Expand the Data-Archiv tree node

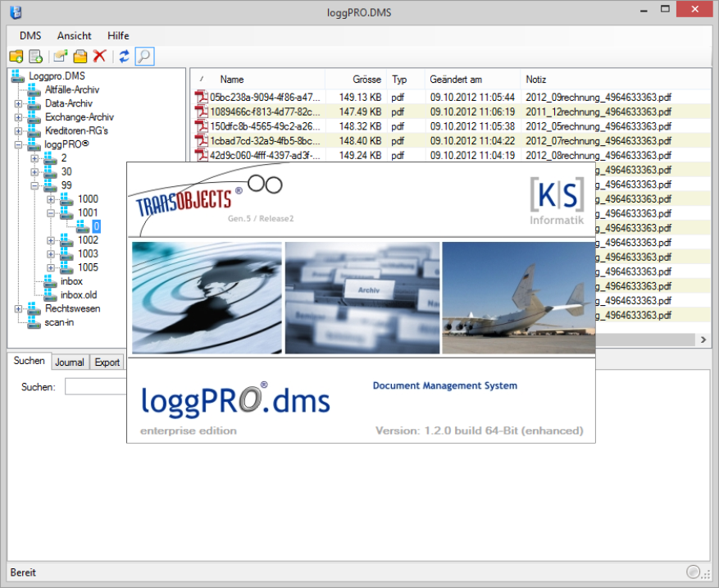(18, 103)
